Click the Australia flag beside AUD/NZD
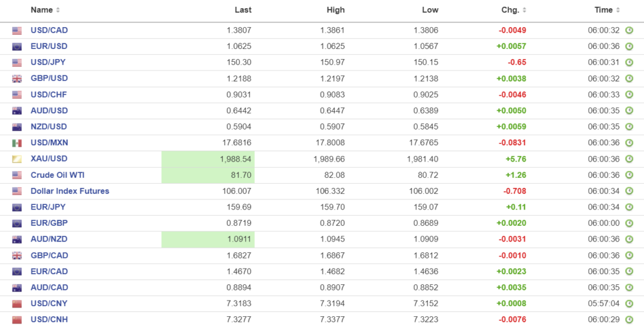This screenshot has height=327, width=644. [x=17, y=240]
